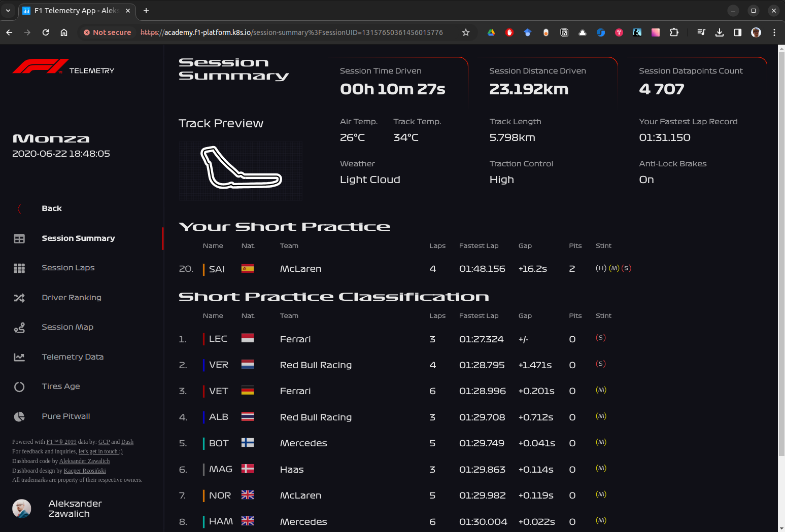Click NOR fastest lap 01:29.982
The width and height of the screenshot is (785, 532).
tap(483, 495)
